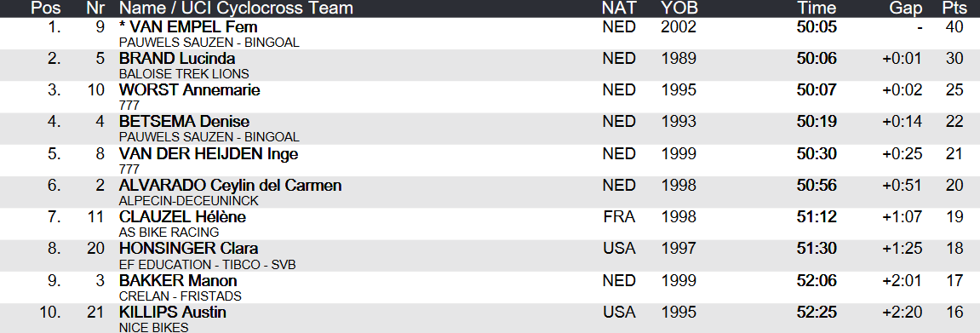Select CLAUZEL Hélène's row name
The width and height of the screenshot is (980, 333).
(x=182, y=217)
